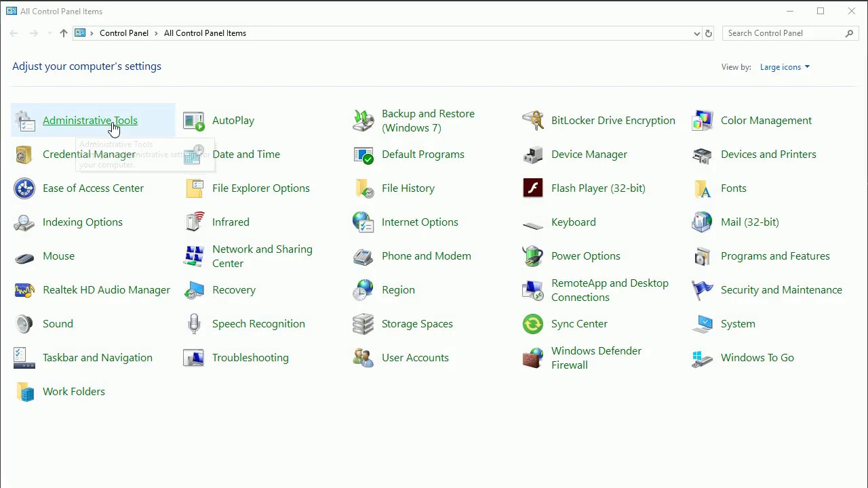Click the Color Management icon
The image size is (868, 488).
point(703,121)
